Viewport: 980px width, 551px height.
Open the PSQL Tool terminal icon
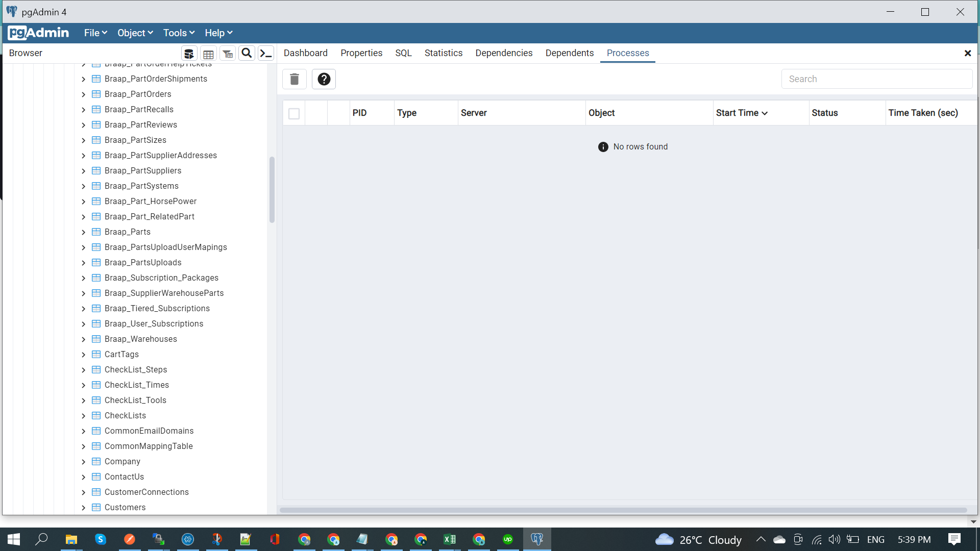[266, 53]
